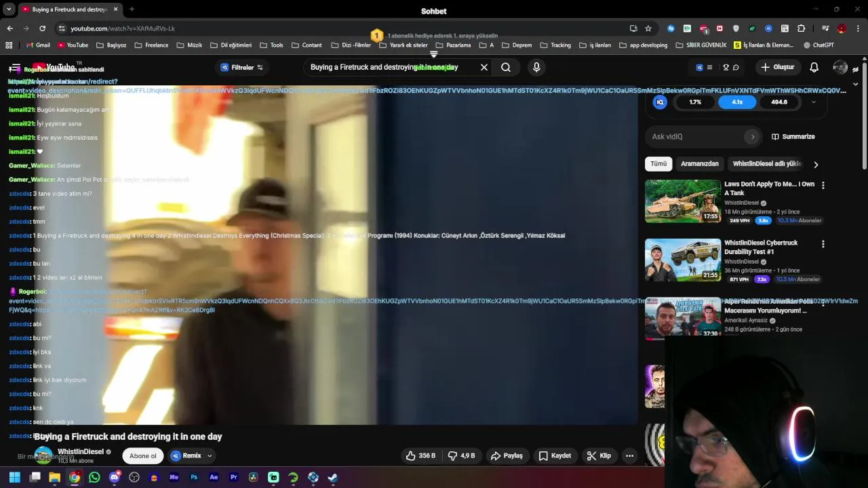Viewport: 868px width, 488px height.
Task: Click the Shazam extension icon
Action: 671,28
